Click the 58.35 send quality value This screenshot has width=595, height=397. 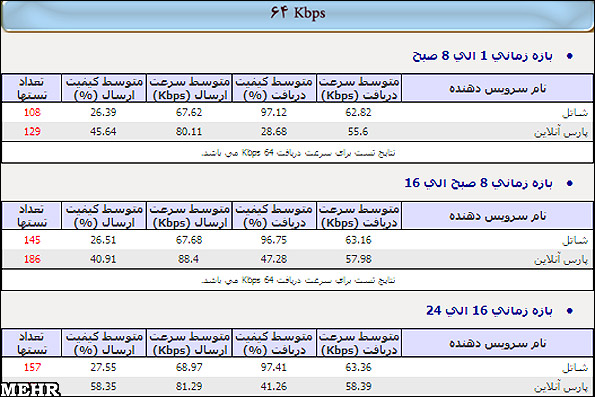pyautogui.click(x=103, y=386)
